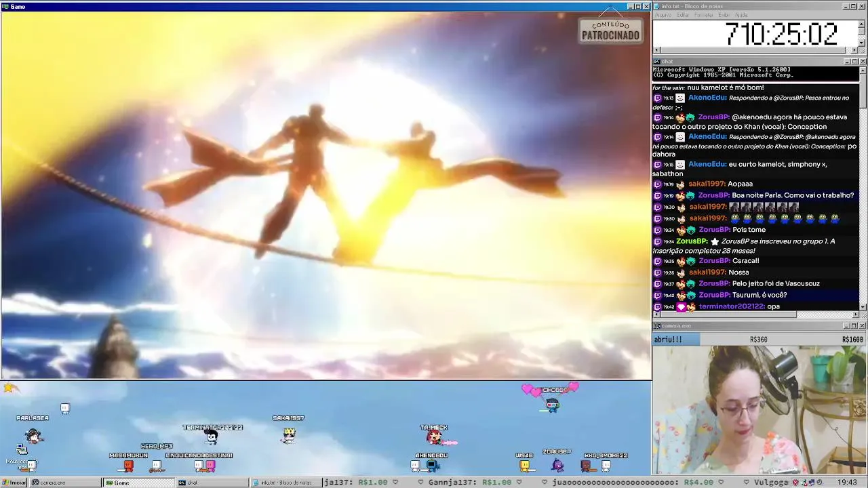
Task: Click the Notepad horizontal scroll left arrow
Action: pos(656,50)
